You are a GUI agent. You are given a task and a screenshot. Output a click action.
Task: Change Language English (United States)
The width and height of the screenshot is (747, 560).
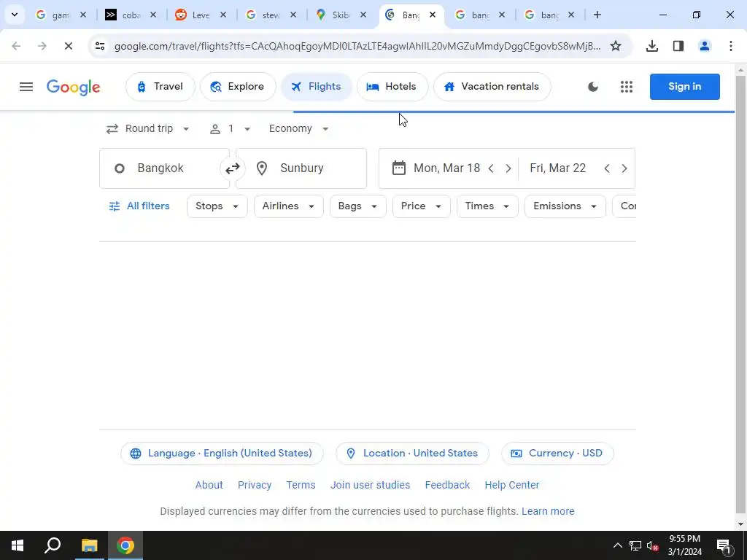222,454
